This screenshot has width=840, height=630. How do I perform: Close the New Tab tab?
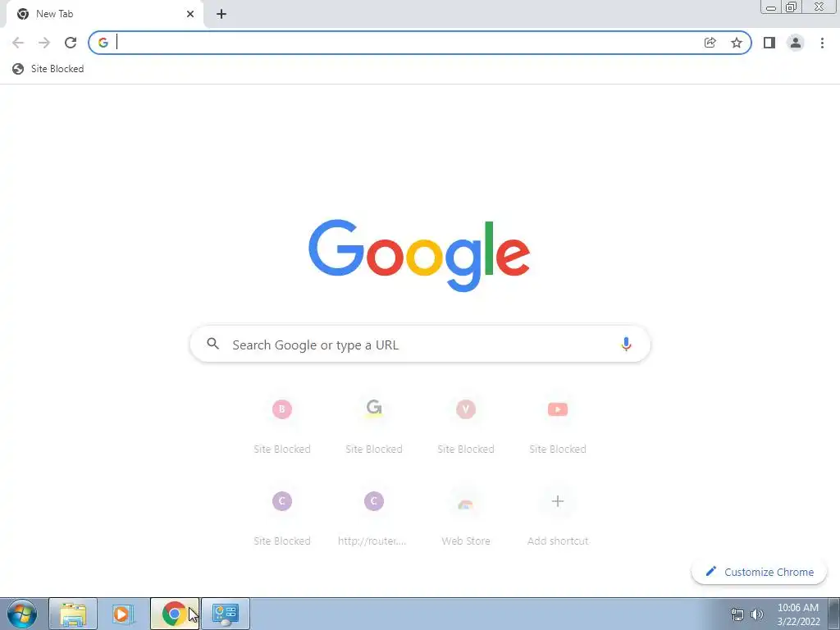tap(190, 14)
